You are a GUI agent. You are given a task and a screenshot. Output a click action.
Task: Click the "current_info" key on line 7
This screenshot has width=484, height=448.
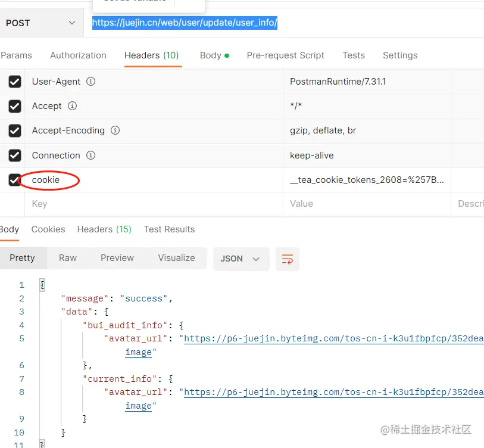[x=120, y=379]
